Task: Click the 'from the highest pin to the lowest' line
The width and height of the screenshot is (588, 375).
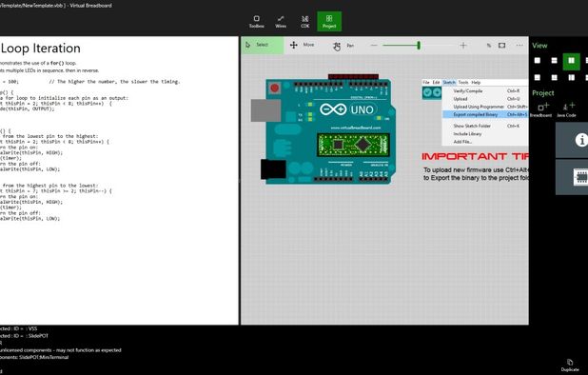Action: point(49,186)
